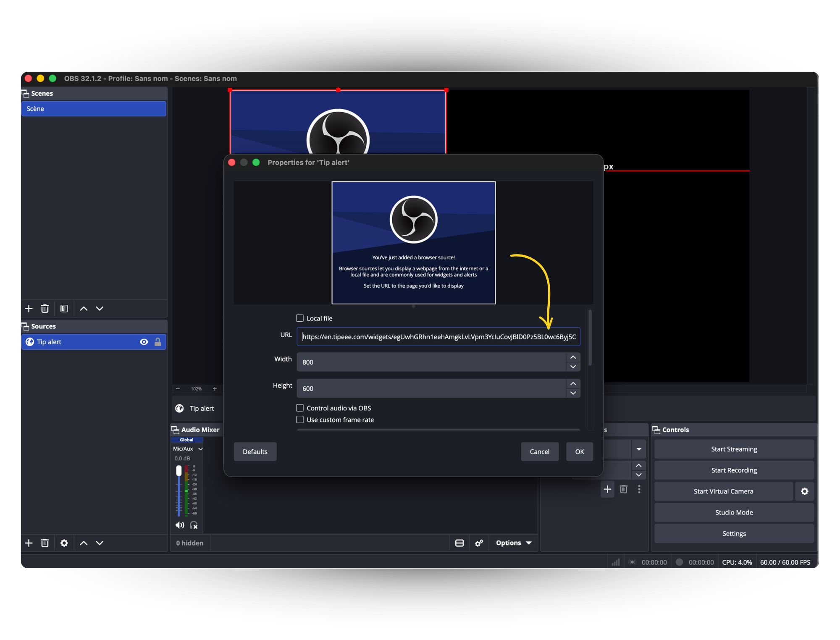Select the Scène scene item
840x640 pixels.
94,109
